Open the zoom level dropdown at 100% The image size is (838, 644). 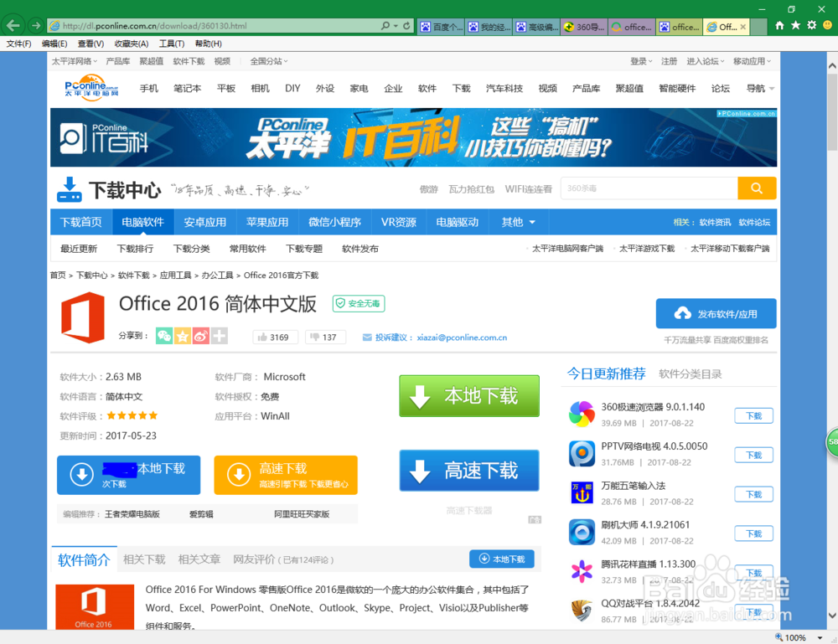click(820, 637)
